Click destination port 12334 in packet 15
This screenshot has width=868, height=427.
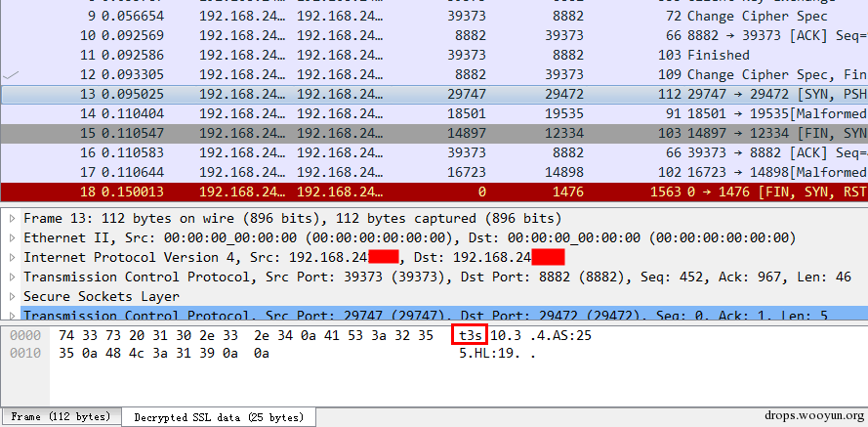(563, 133)
